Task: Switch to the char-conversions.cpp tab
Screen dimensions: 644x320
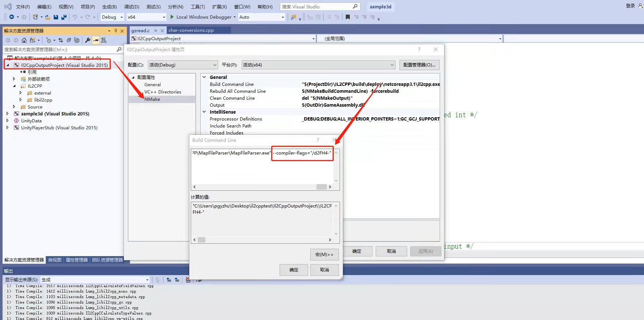Action: [x=191, y=30]
